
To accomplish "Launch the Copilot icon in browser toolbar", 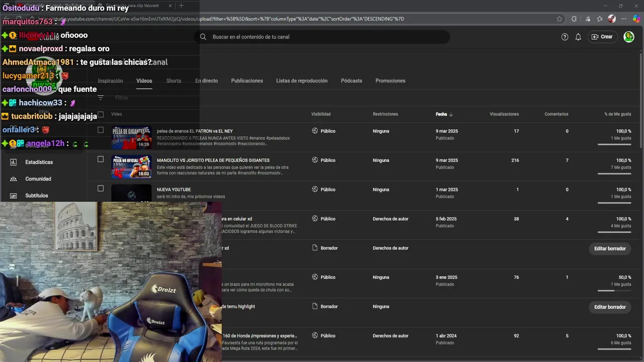I will (x=636, y=19).
